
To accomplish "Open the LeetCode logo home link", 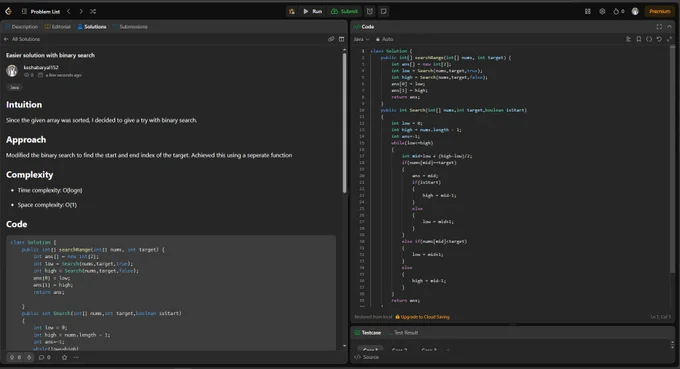I will click(x=8, y=11).
